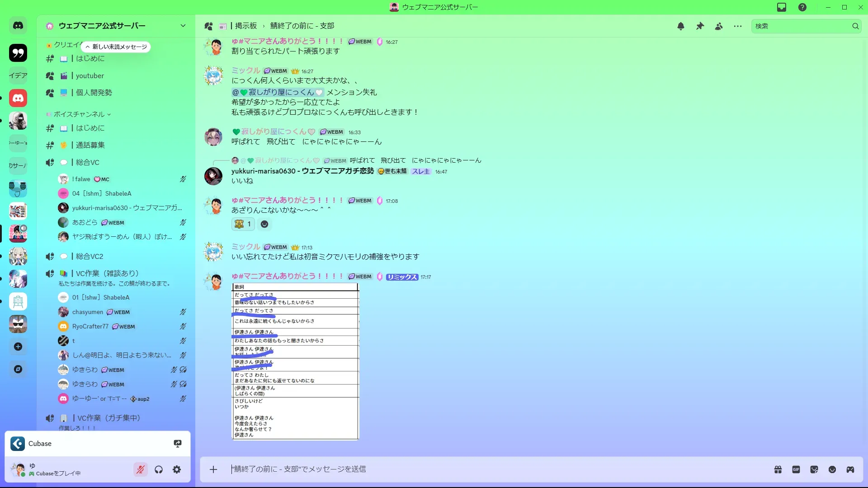This screenshot has width=868, height=488.
Task: Open the youtuber channel
Action: pos(90,76)
